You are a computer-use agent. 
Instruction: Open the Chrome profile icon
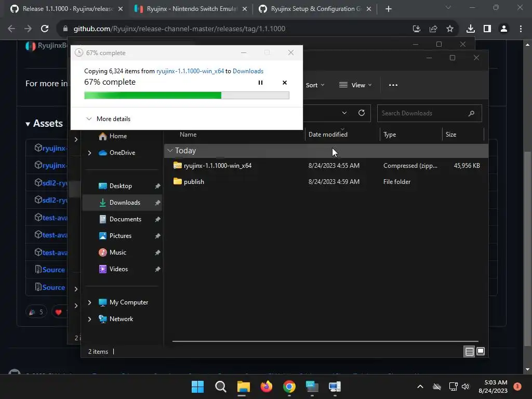click(504, 29)
